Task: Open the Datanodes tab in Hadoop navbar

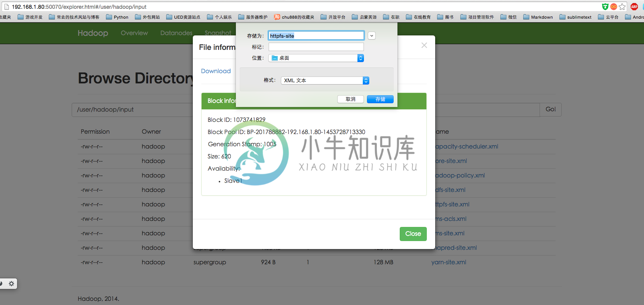Action: [x=176, y=33]
